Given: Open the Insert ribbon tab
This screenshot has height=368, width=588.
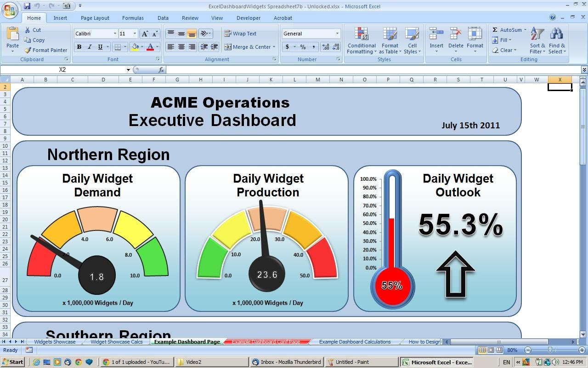Looking at the screenshot, I should coord(60,18).
